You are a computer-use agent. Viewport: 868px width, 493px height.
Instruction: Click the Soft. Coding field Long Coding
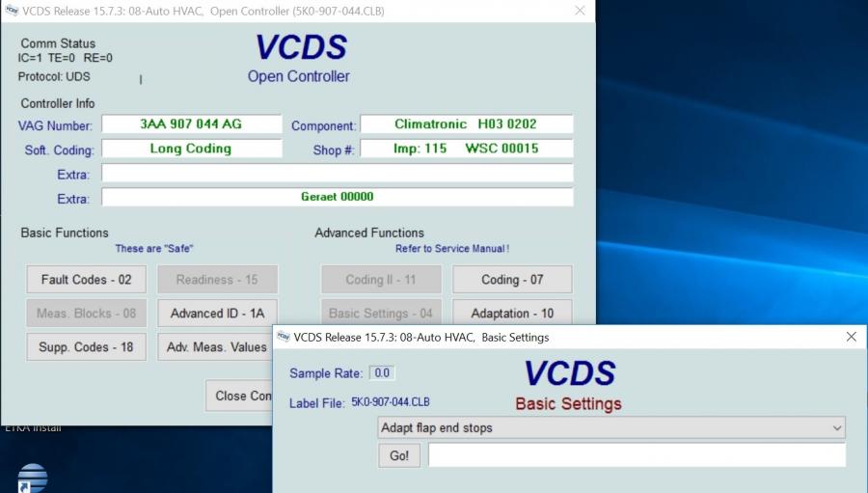point(192,149)
